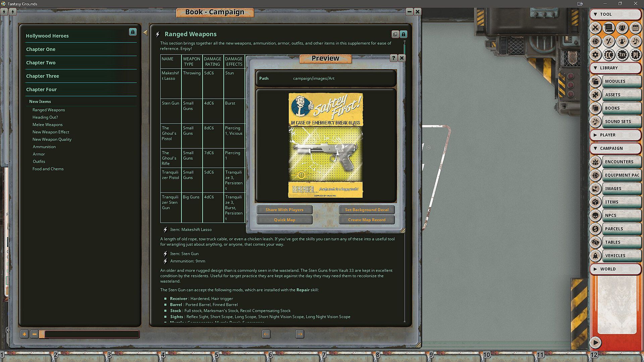Image resolution: width=644 pixels, height=362 pixels.
Task: Open the modifiers plus/minus icon
Action: click(609, 41)
